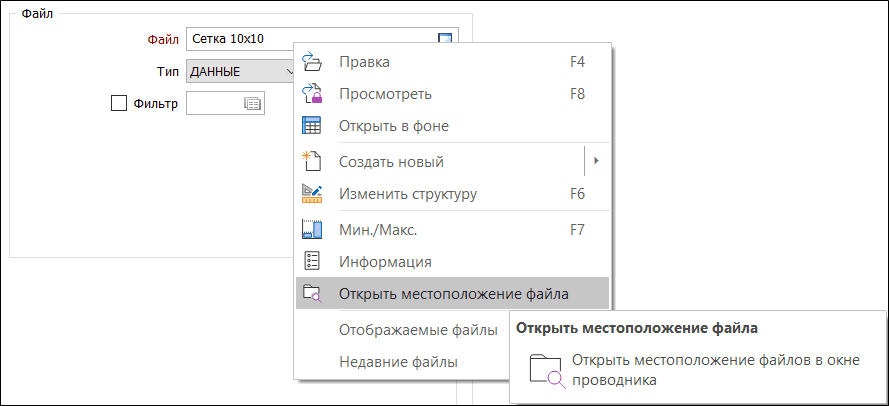Image resolution: width=889 pixels, height=406 pixels.
Task: Open the filter selection list button
Action: tap(252, 103)
